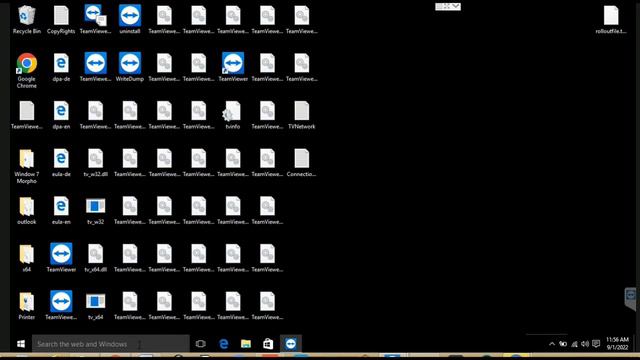Open the Google Chrome shortcut

pyautogui.click(x=27, y=70)
